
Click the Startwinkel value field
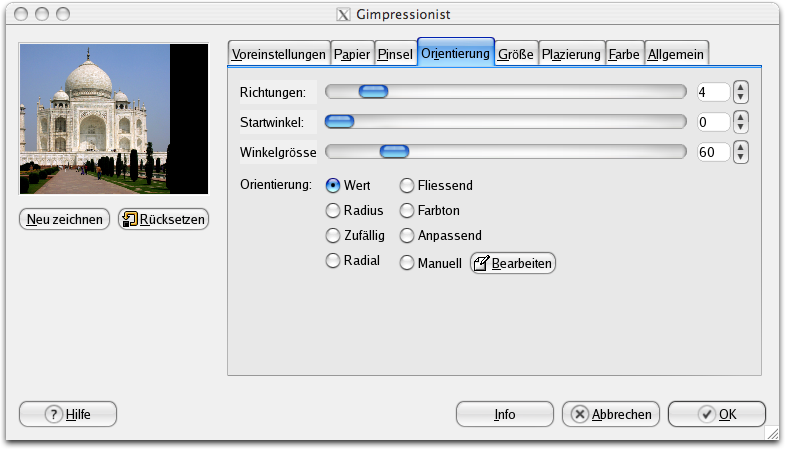click(x=713, y=122)
